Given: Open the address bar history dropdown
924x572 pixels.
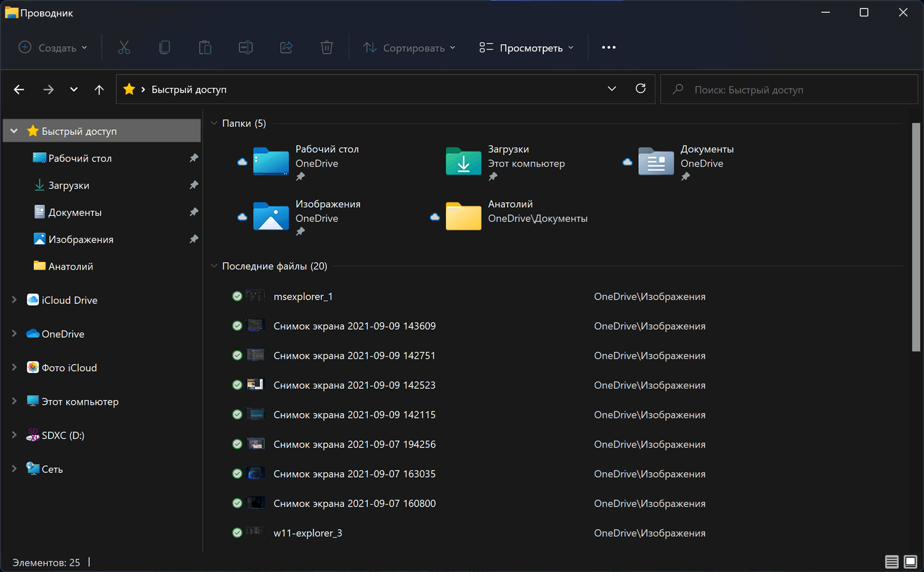Looking at the screenshot, I should pos(612,89).
